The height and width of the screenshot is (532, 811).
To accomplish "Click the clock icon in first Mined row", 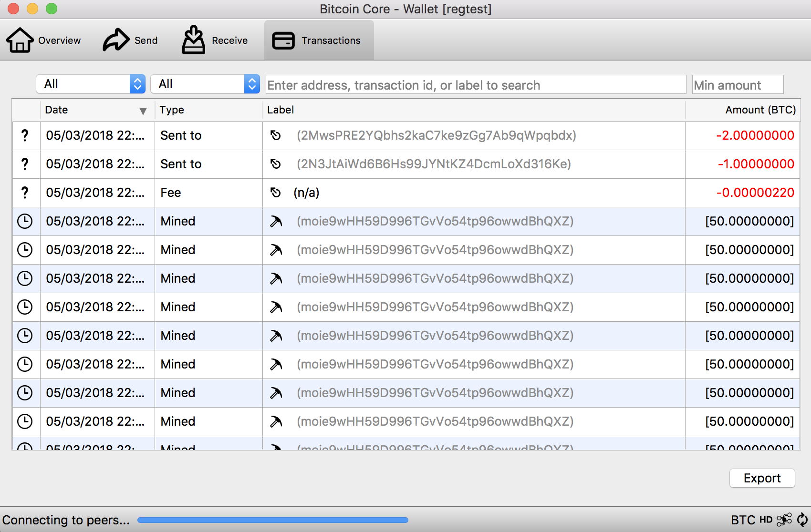I will 25,221.
